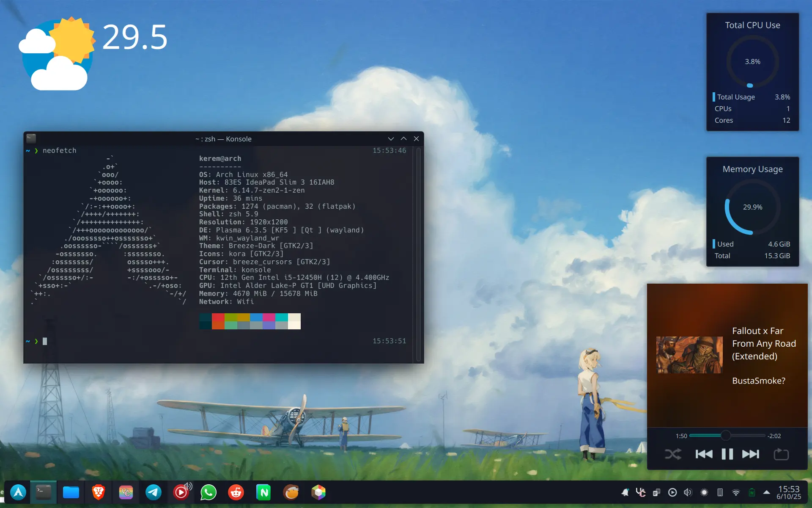Minimize the Konsole window
This screenshot has height=508, width=812.
pyautogui.click(x=391, y=139)
